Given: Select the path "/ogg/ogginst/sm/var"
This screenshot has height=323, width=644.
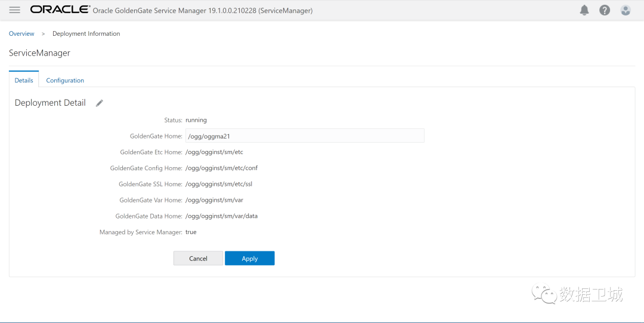Looking at the screenshot, I should click(x=215, y=200).
